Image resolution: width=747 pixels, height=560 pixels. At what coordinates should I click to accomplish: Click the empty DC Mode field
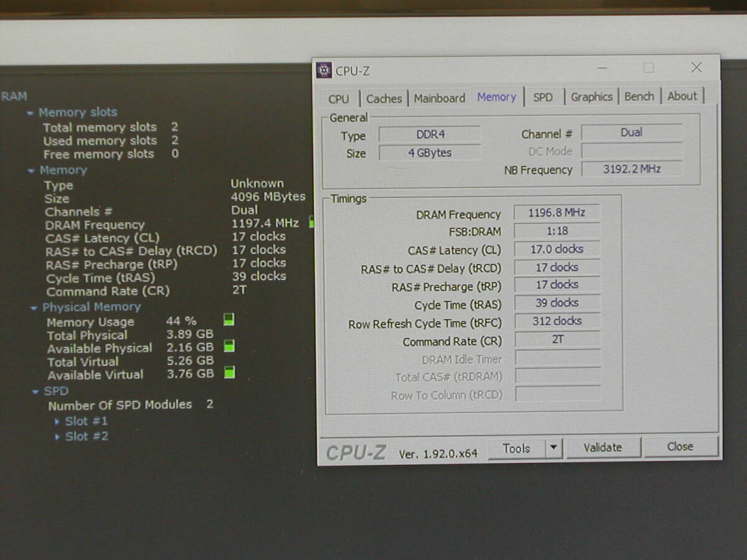pyautogui.click(x=632, y=151)
